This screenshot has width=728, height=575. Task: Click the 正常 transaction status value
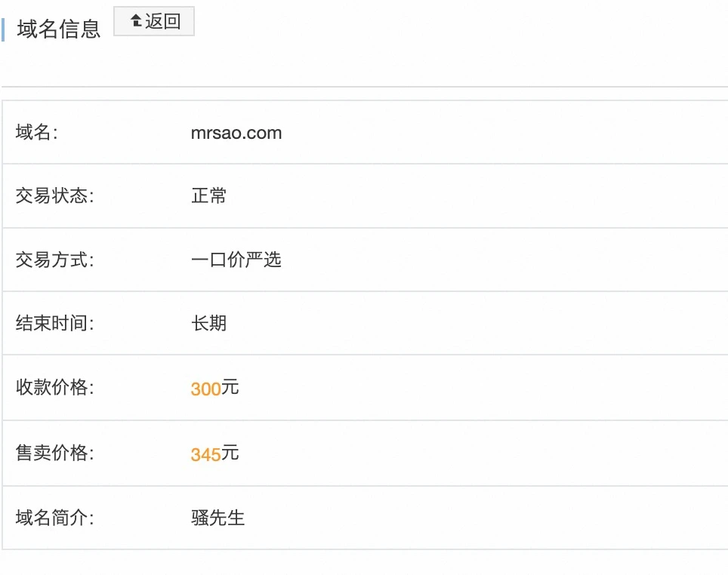tap(209, 196)
